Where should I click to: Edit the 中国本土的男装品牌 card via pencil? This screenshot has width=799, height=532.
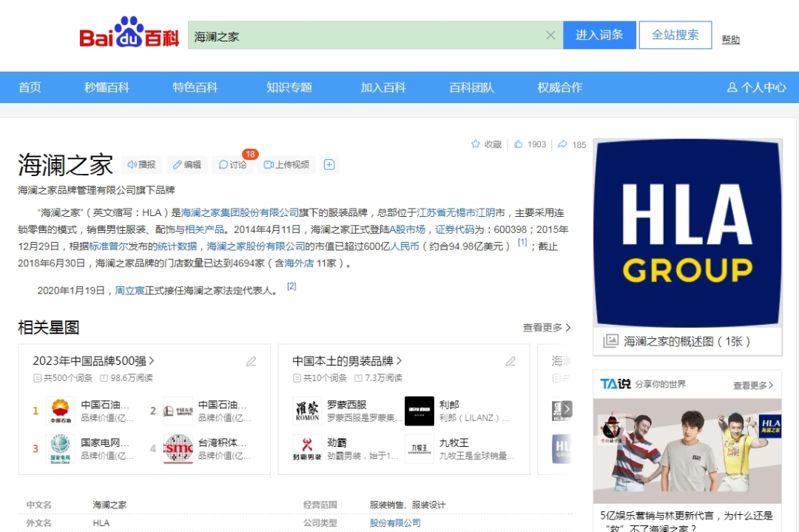510,361
